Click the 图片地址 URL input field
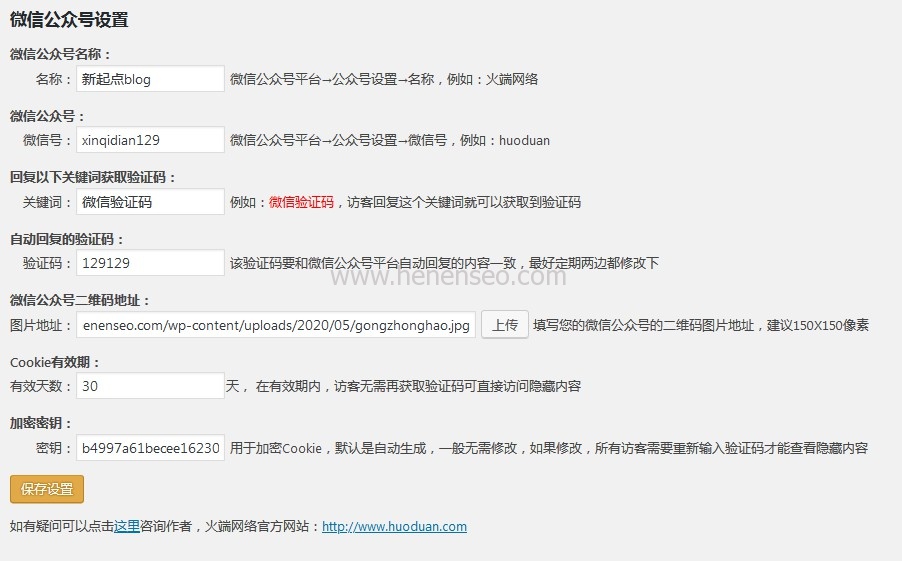Screen dimensions: 902x561 [x=276, y=325]
